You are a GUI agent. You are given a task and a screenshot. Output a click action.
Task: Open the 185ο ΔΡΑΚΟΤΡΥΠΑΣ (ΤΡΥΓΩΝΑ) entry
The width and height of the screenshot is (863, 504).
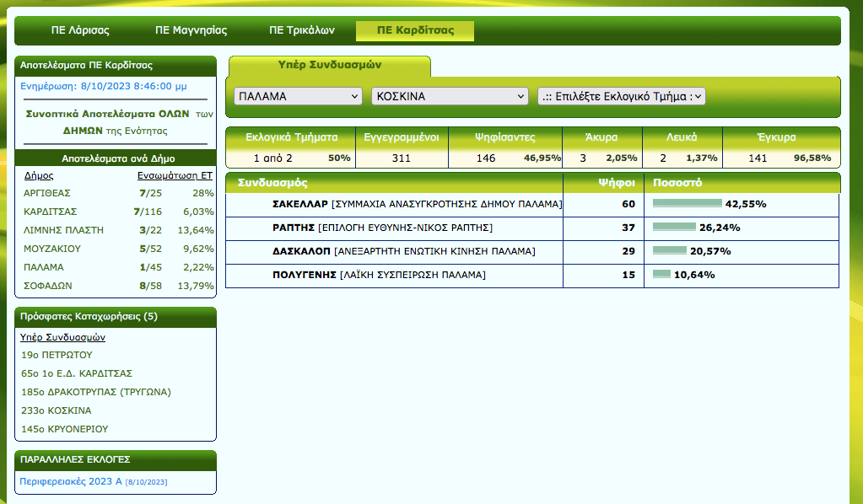click(95, 392)
